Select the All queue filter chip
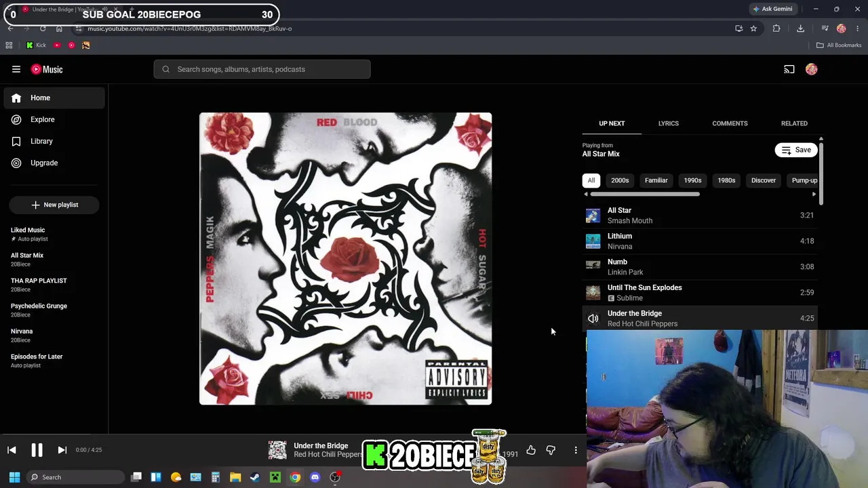The image size is (868, 488). (591, 180)
